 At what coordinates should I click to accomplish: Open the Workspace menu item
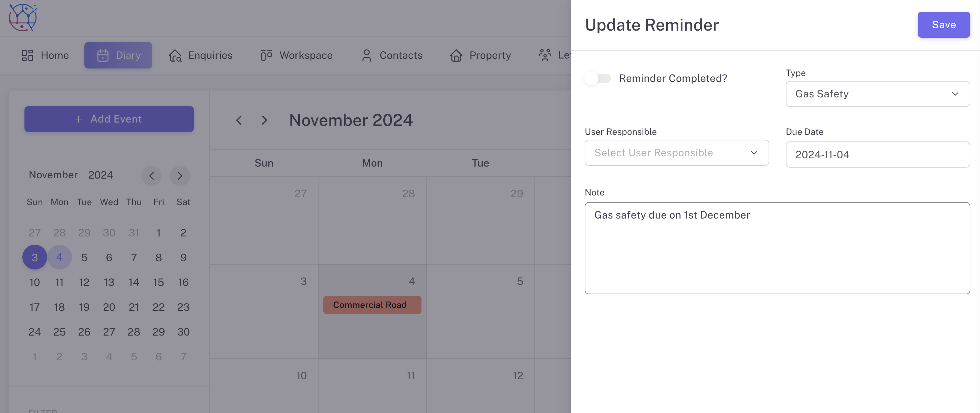(x=305, y=55)
